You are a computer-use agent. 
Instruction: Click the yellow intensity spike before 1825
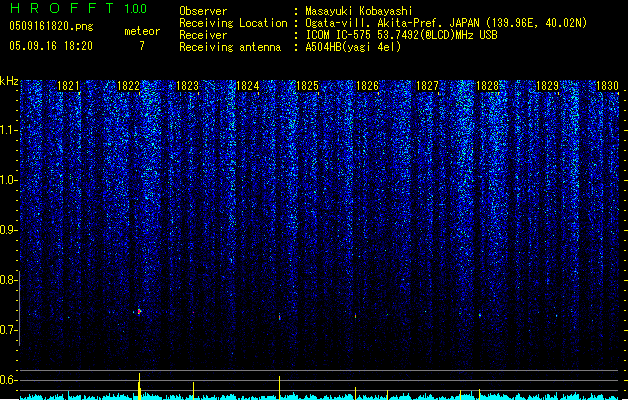click(x=280, y=388)
